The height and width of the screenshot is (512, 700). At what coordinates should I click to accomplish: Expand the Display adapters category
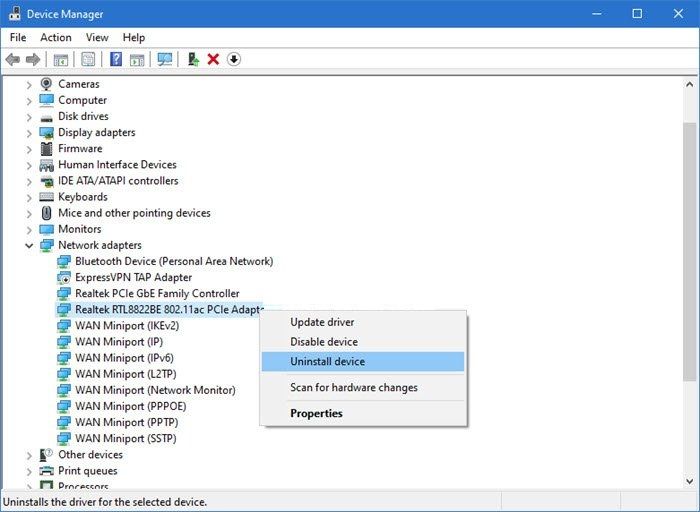pyautogui.click(x=29, y=132)
